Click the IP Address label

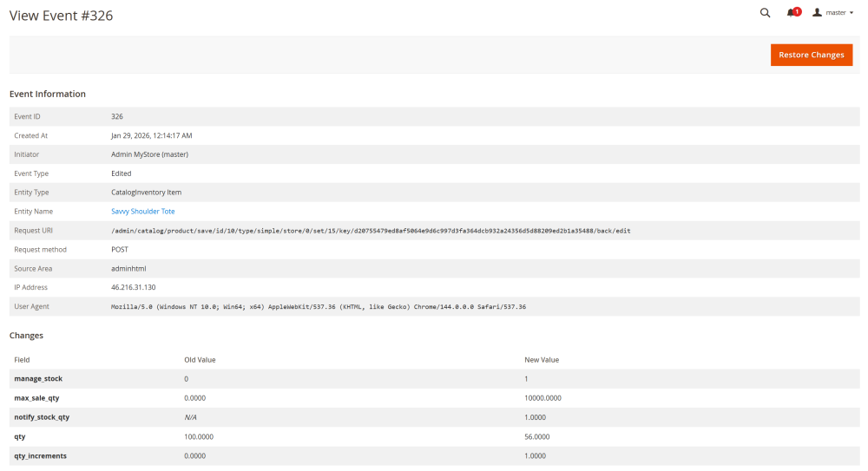pyautogui.click(x=31, y=287)
